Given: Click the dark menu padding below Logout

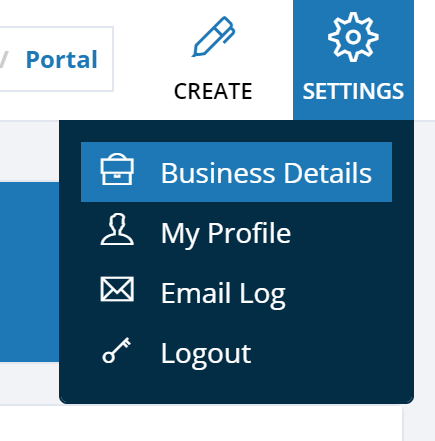Looking at the screenshot, I should [x=236, y=393].
